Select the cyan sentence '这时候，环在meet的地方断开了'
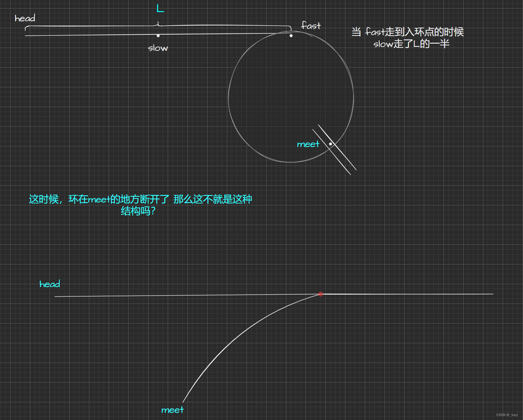Image resolution: width=523 pixels, height=420 pixels. (99, 199)
